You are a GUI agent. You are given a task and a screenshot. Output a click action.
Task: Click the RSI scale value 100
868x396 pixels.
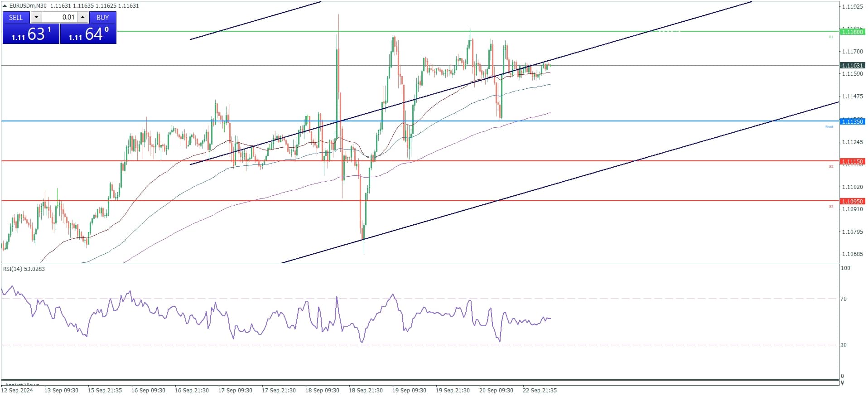coord(845,268)
